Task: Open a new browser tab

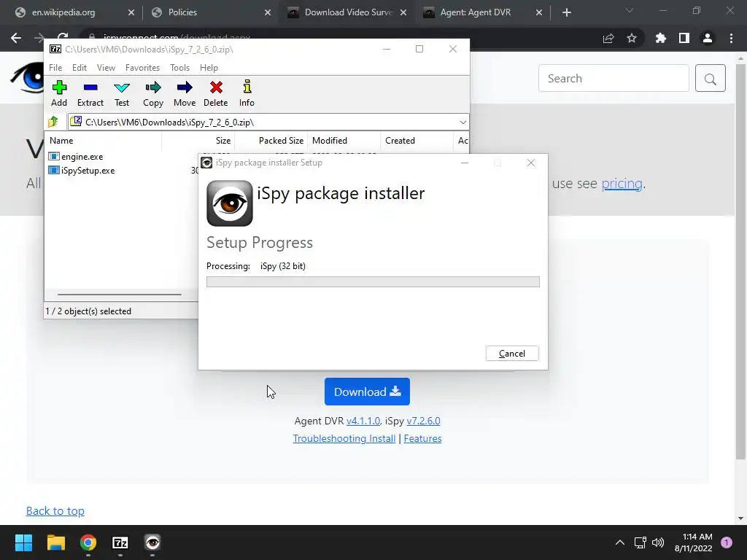Action: click(x=566, y=13)
